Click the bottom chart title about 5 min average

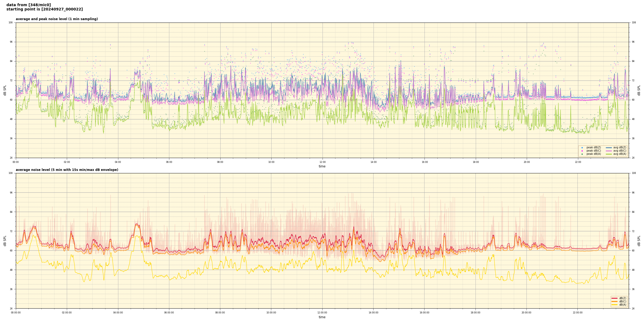[67, 170]
